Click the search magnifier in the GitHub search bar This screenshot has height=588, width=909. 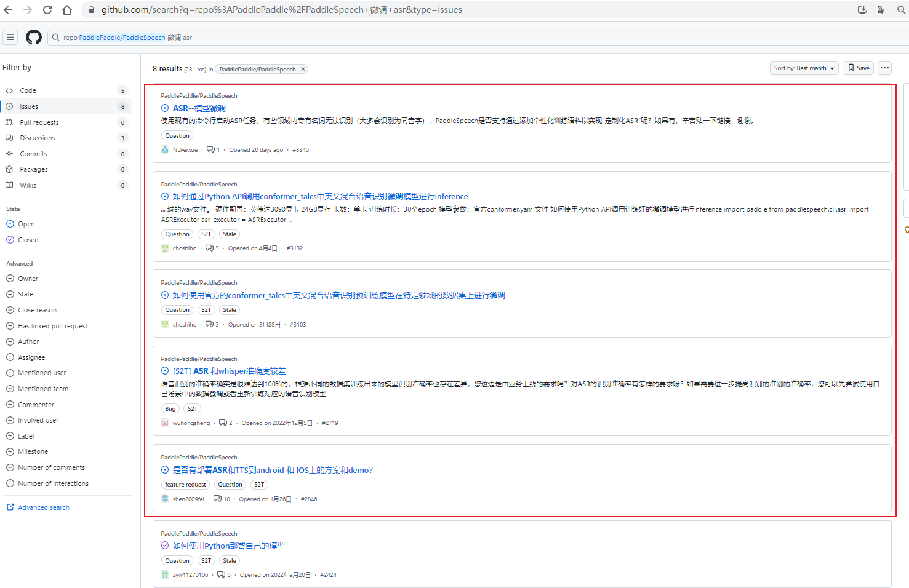(x=55, y=37)
